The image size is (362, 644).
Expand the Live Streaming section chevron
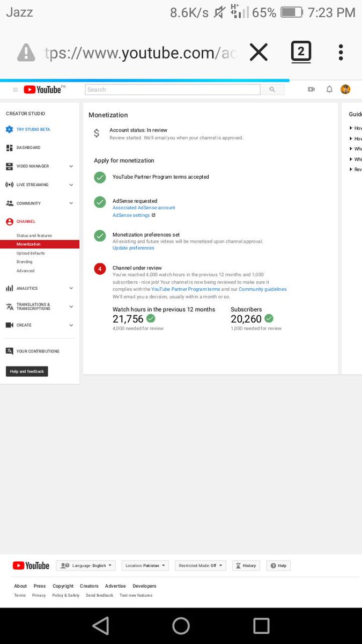(71, 185)
